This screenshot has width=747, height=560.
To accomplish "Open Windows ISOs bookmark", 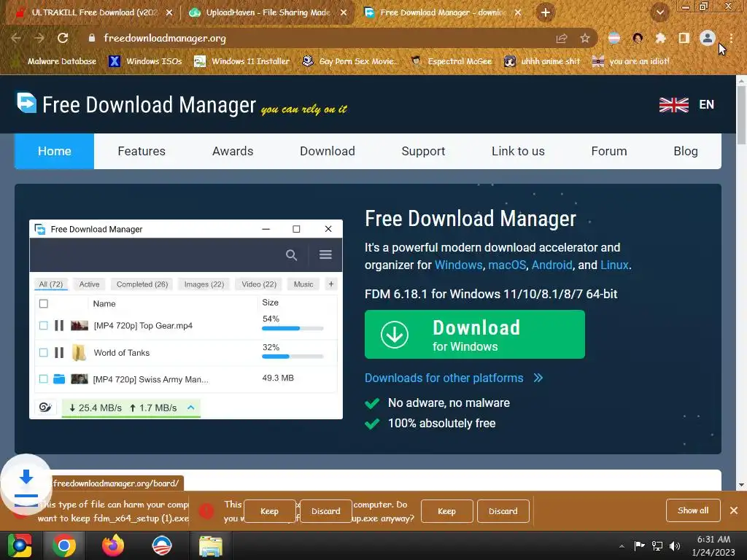I will 145,61.
